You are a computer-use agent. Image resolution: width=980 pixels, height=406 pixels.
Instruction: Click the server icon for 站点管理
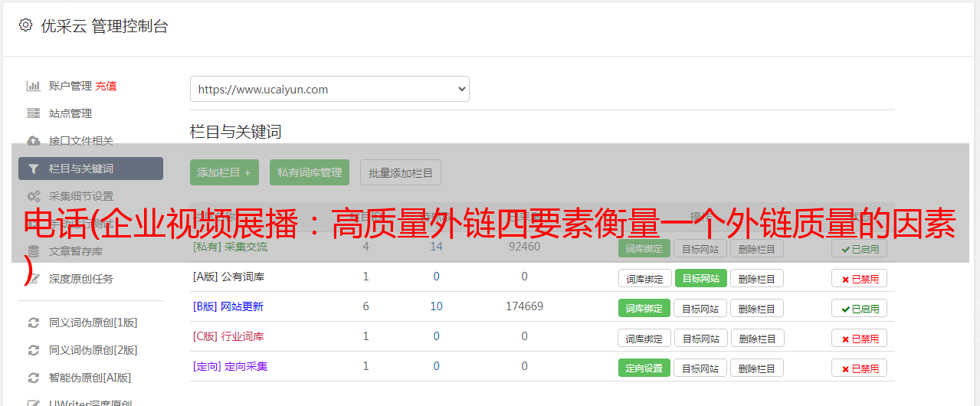click(33, 113)
